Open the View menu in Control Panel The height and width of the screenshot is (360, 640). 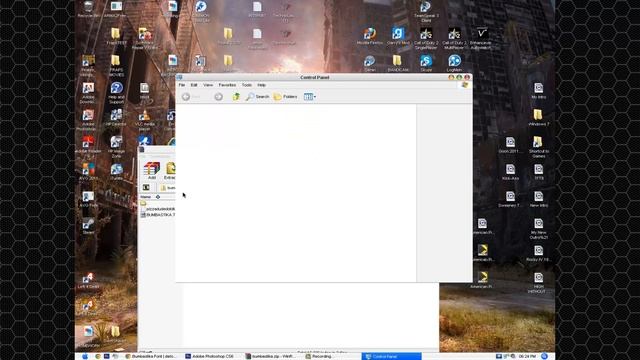click(x=208, y=85)
